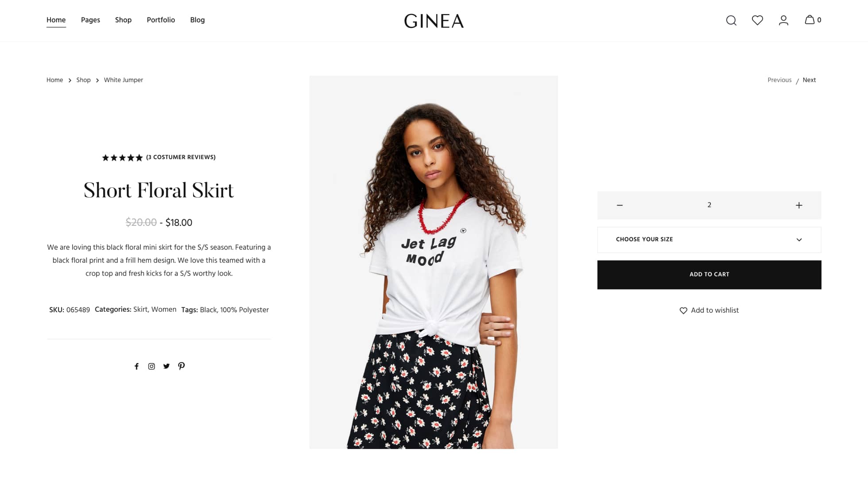Open the search magnifier icon
Image resolution: width=868 pixels, height=496 pixels.
click(731, 20)
